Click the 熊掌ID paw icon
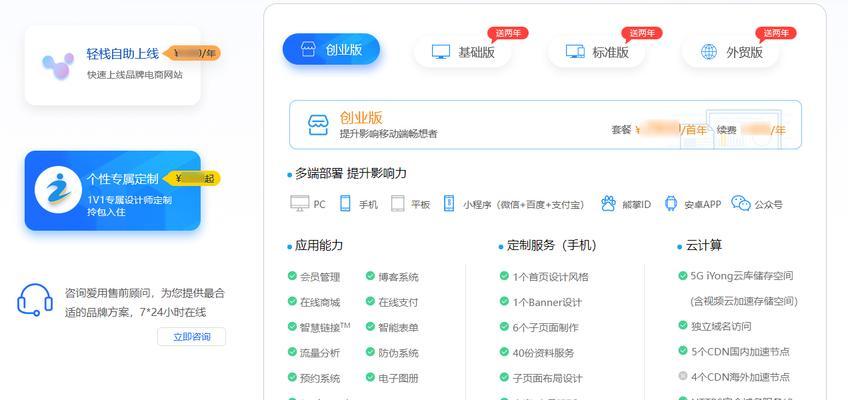The height and width of the screenshot is (400, 848). (x=608, y=203)
